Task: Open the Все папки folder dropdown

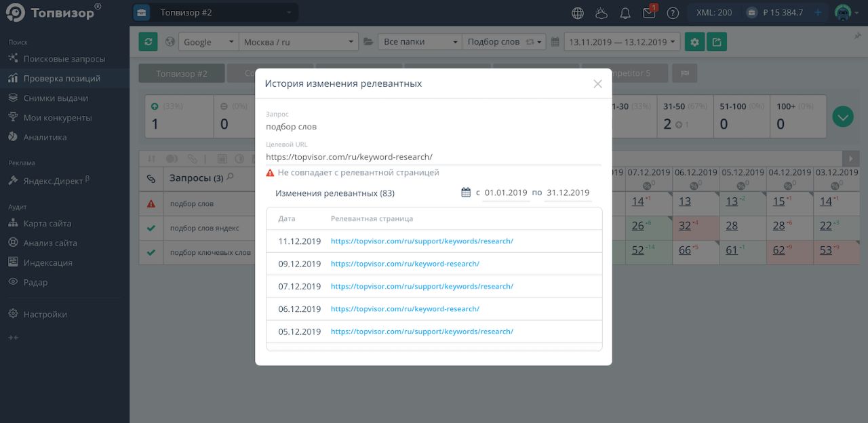Action: point(420,42)
